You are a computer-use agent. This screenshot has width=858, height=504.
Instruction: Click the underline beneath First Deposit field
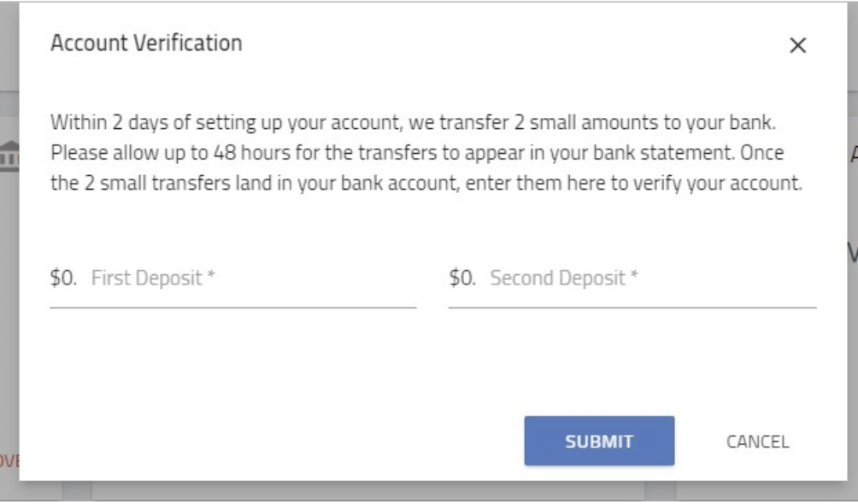[x=233, y=308]
